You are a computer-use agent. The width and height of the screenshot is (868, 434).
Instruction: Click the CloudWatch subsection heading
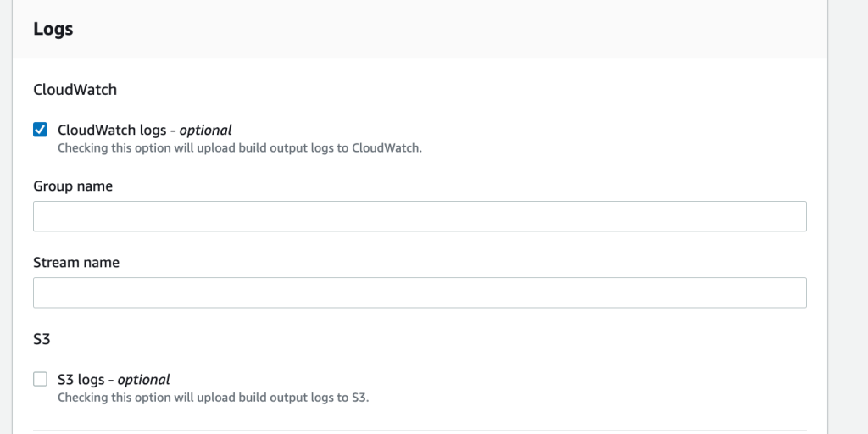(x=75, y=88)
